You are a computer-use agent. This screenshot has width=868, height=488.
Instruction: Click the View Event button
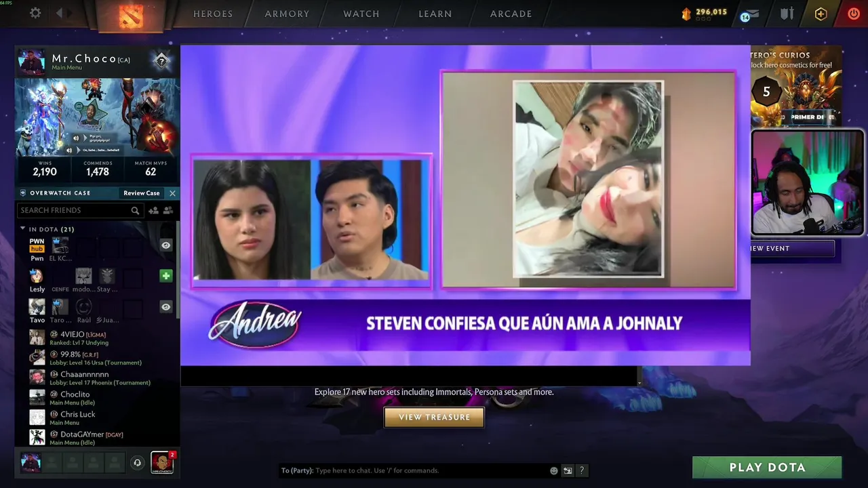coord(791,249)
